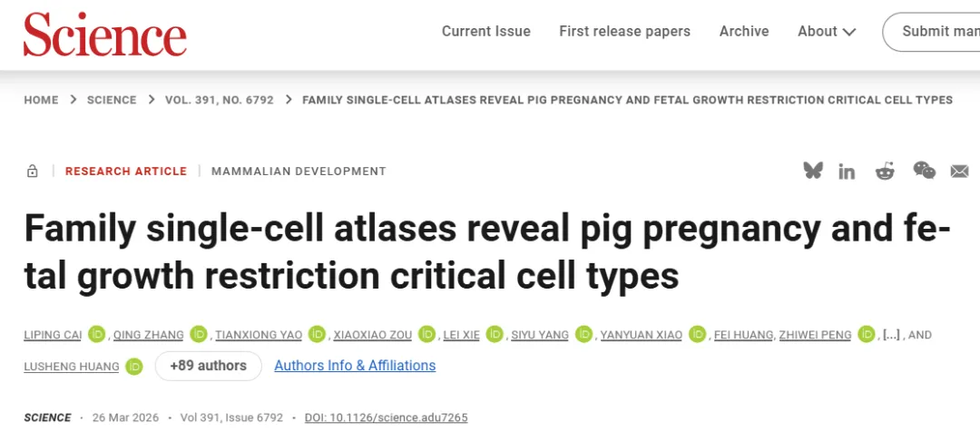Viewport: 980px width, 432px height.
Task: Open Lusheng Huang's ORCID iD icon
Action: 134,367
